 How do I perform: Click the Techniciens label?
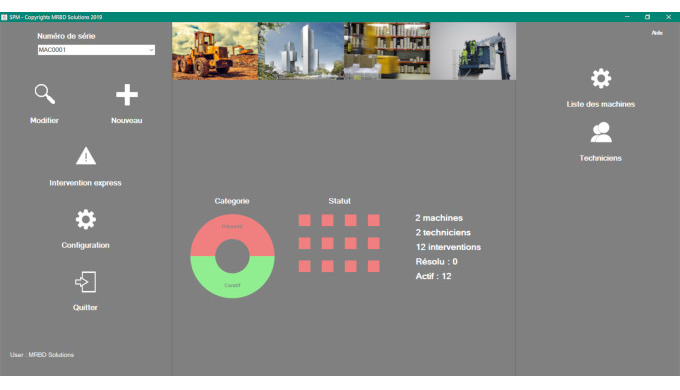(x=601, y=158)
